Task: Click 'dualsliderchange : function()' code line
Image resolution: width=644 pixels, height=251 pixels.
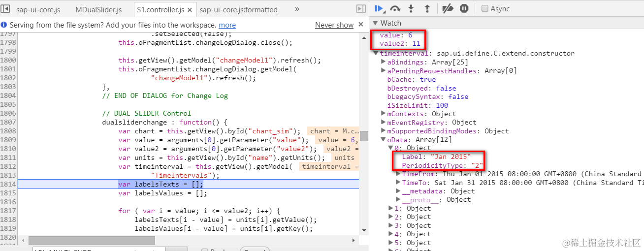Action: pyautogui.click(x=164, y=122)
